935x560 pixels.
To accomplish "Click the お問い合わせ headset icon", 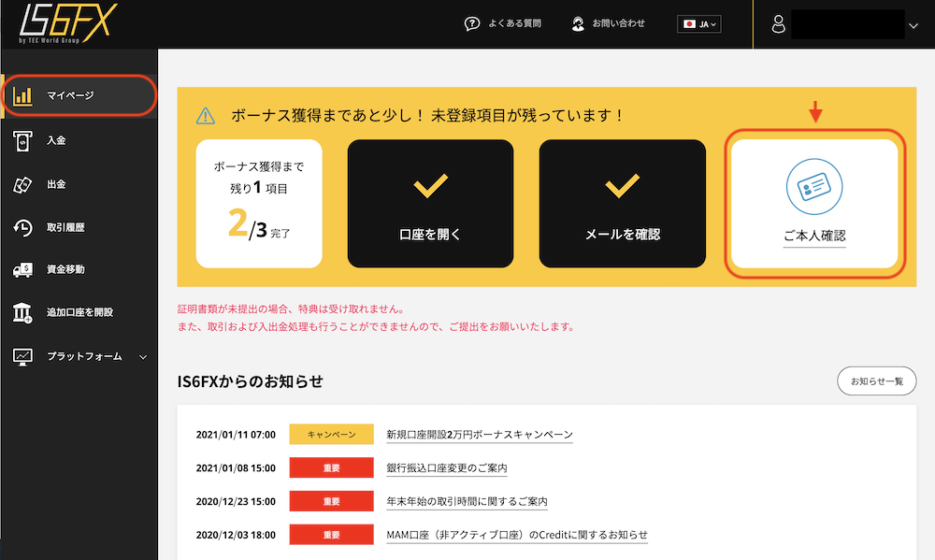I will (x=578, y=24).
